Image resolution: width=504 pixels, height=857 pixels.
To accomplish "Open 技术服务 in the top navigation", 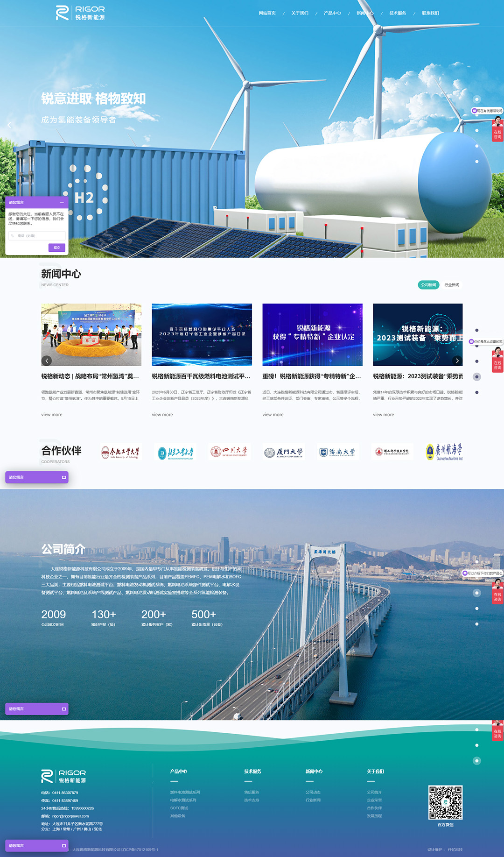I will click(398, 13).
